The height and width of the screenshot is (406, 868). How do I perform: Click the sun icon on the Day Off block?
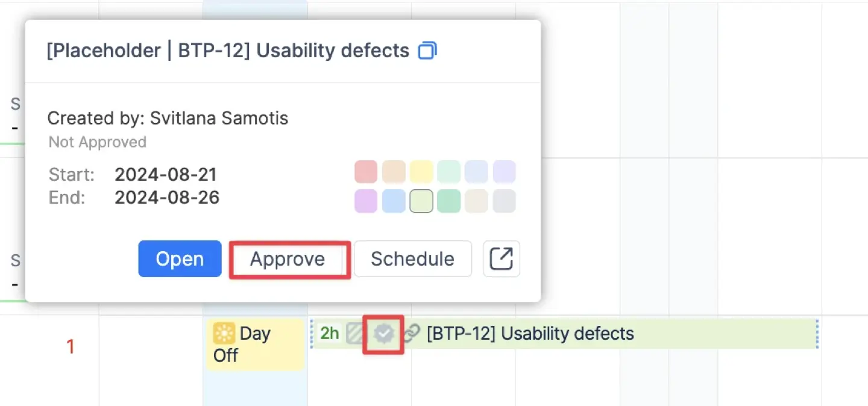click(x=225, y=333)
